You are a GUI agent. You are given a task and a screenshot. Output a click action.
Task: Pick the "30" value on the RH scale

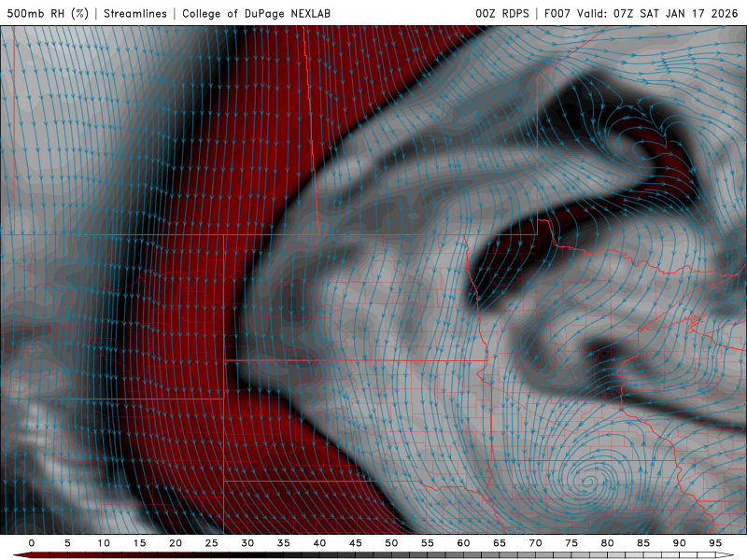pyautogui.click(x=247, y=543)
